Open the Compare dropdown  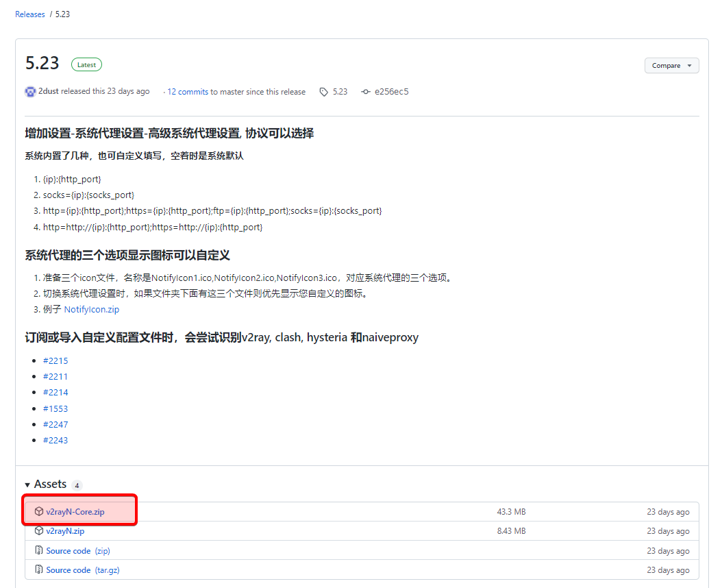(x=671, y=66)
